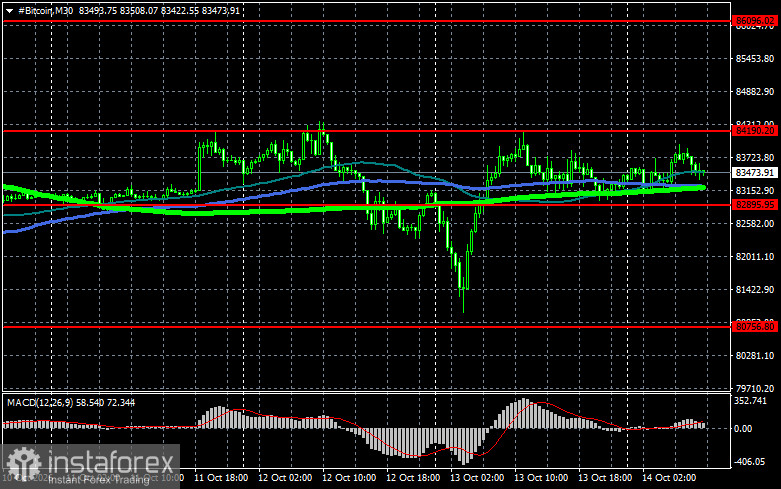This screenshot has width=781, height=489.
Task: Click the 352.741 MACD scale value
Action: pos(751,401)
